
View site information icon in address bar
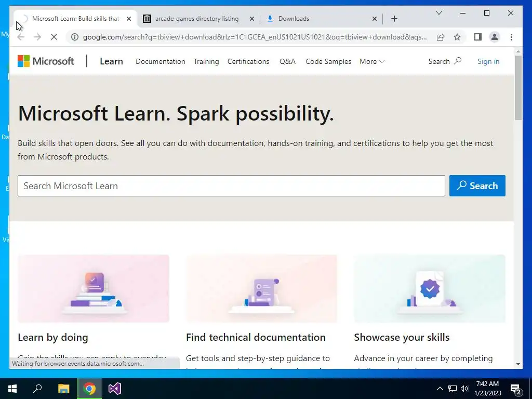click(75, 37)
